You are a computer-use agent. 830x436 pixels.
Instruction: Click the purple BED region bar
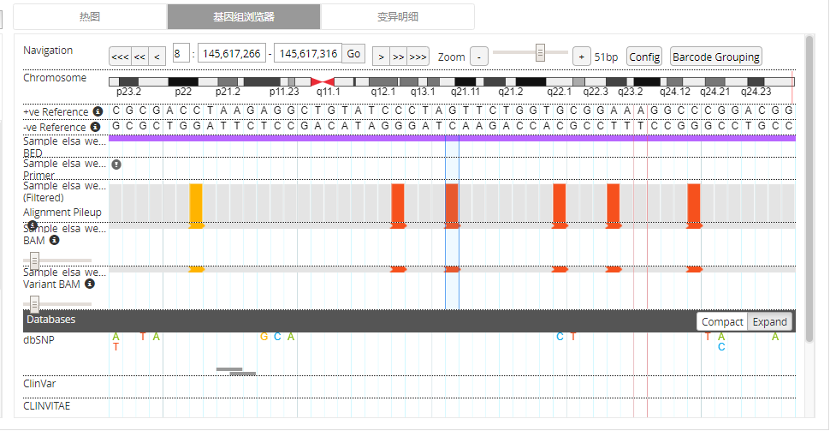(x=452, y=138)
